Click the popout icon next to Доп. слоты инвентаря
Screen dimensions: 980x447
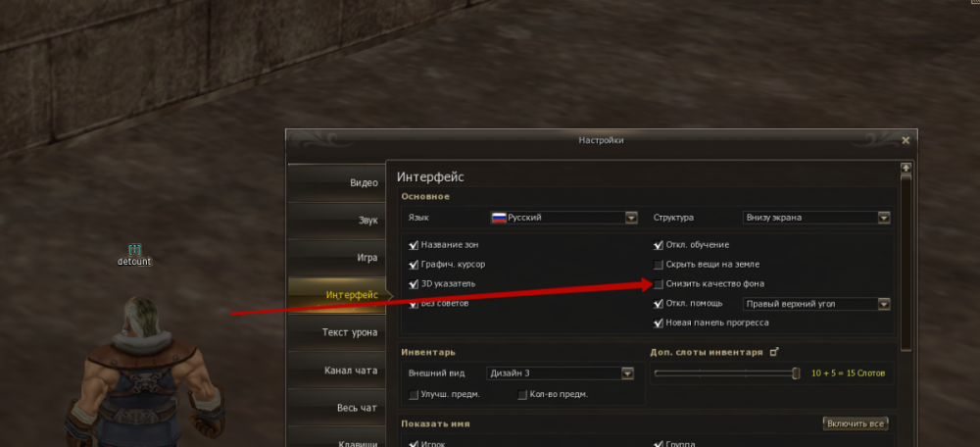pos(774,352)
